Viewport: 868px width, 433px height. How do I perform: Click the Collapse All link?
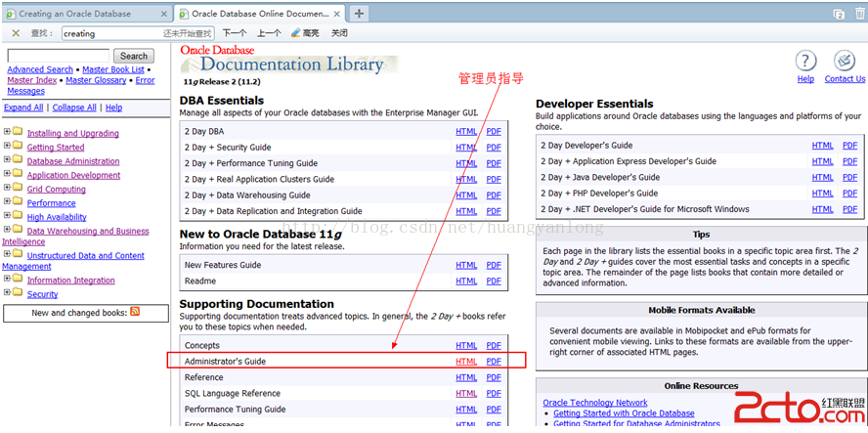click(x=74, y=108)
